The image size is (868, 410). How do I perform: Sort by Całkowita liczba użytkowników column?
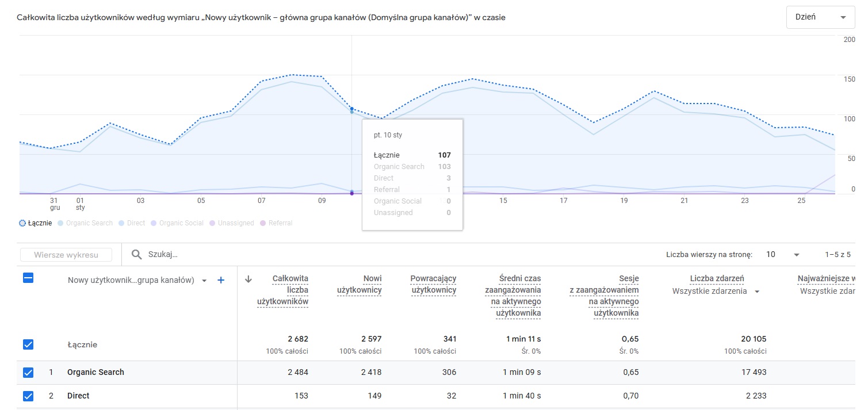pyautogui.click(x=282, y=290)
